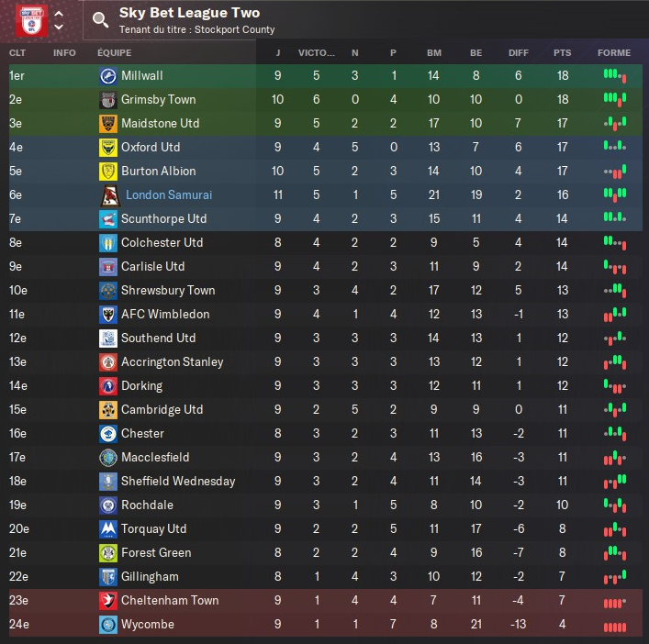Select the Grimsby Town club badge
Image resolution: width=649 pixels, height=644 pixels.
[x=108, y=100]
